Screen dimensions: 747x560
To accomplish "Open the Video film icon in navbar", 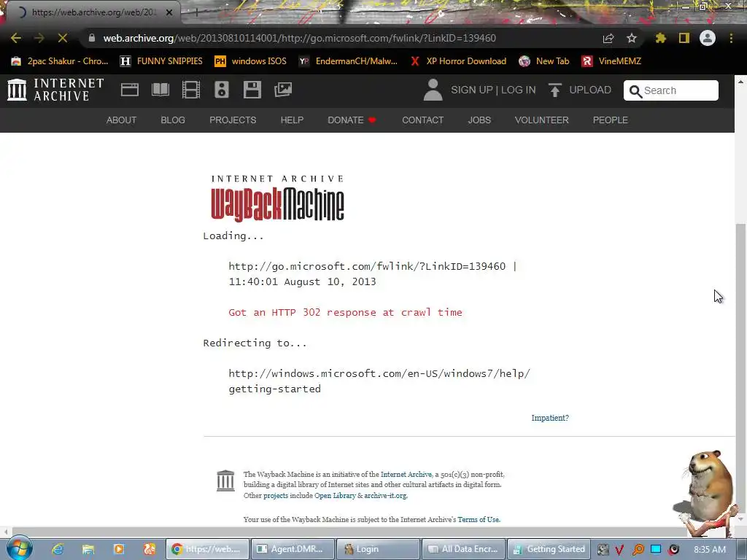I will coord(191,90).
